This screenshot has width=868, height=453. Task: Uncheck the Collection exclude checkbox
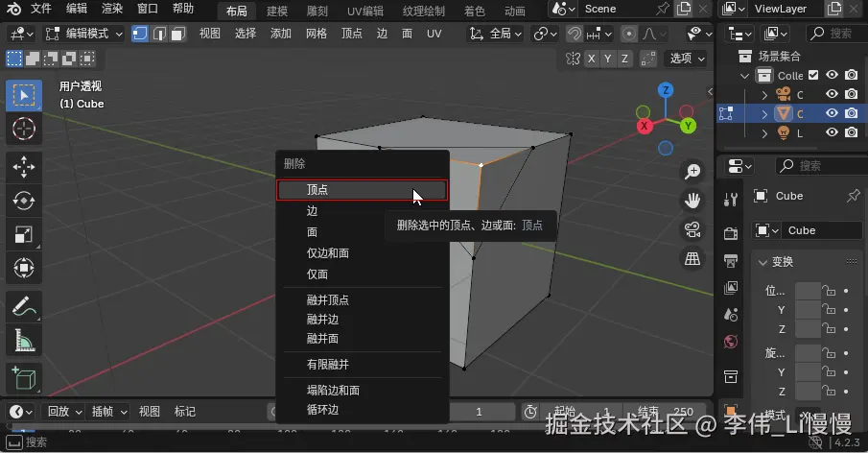813,75
